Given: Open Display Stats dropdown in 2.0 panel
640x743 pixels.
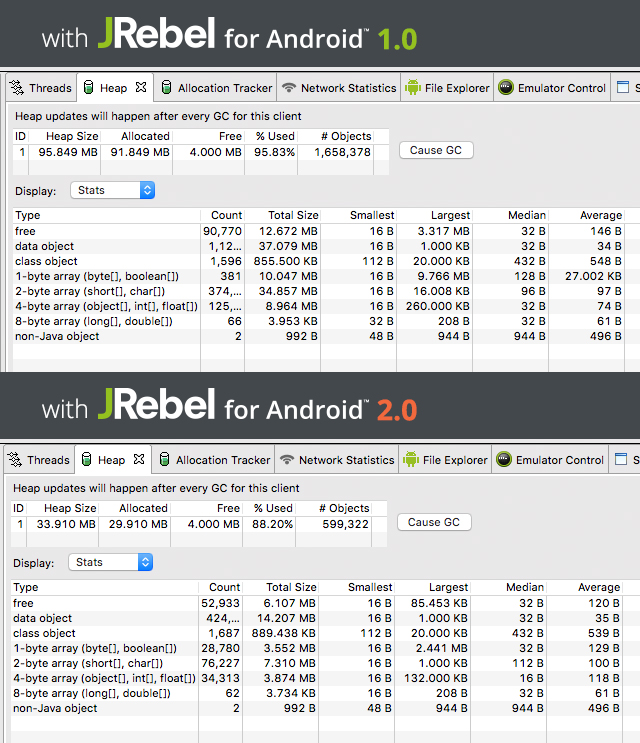Looking at the screenshot, I should [x=111, y=562].
